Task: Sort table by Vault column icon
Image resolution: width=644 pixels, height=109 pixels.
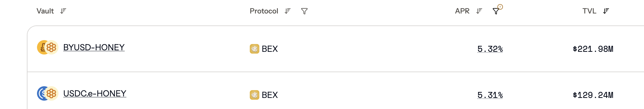Action: point(63,11)
